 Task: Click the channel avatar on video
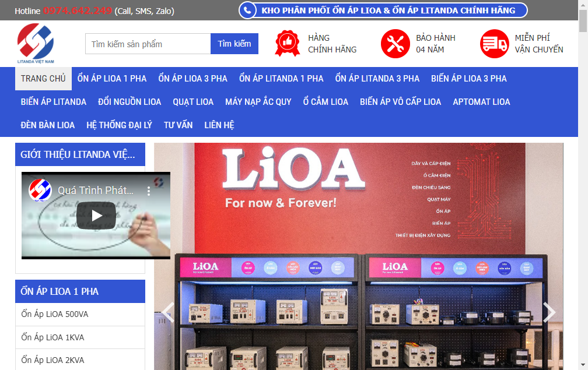[x=40, y=190]
